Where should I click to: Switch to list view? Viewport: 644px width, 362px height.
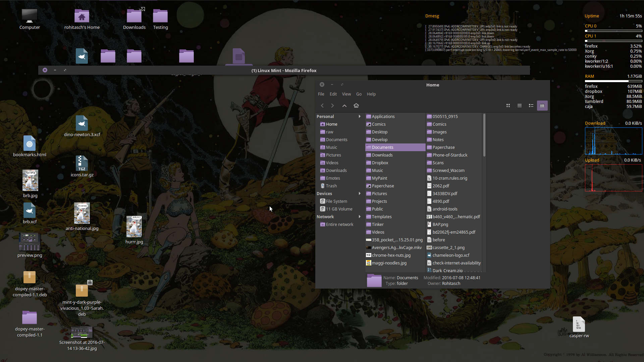click(520, 106)
